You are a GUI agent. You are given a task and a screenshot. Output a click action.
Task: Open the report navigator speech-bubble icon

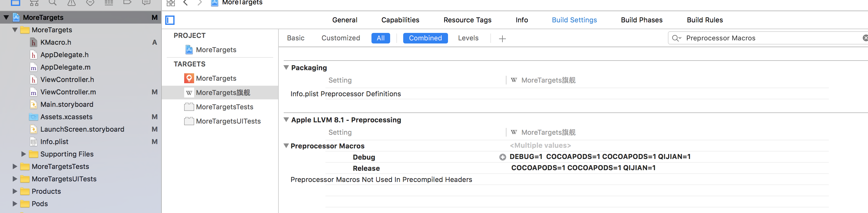[146, 2]
